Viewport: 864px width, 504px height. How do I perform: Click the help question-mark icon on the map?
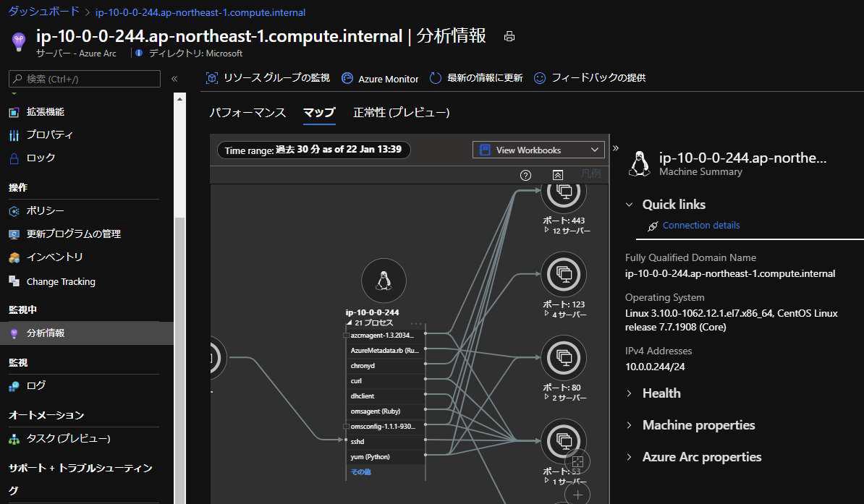point(525,175)
